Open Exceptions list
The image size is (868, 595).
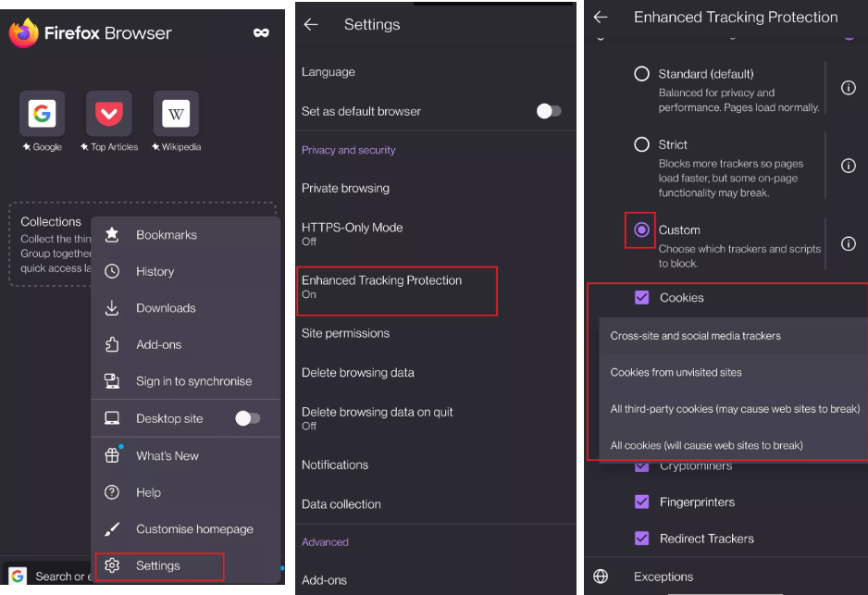coord(725,576)
